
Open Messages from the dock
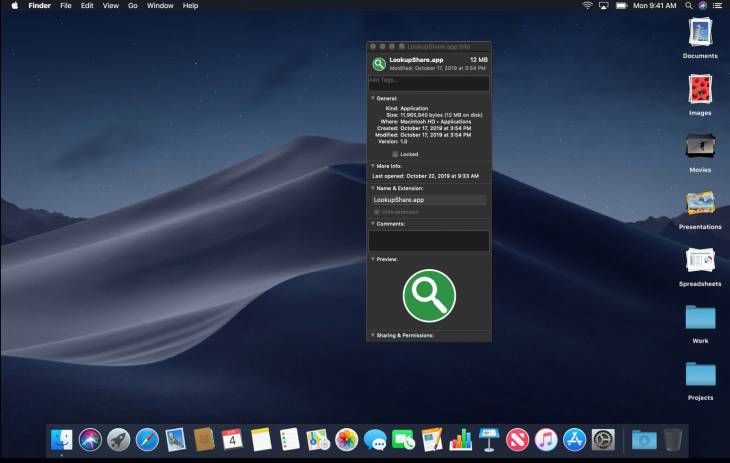(x=375, y=439)
